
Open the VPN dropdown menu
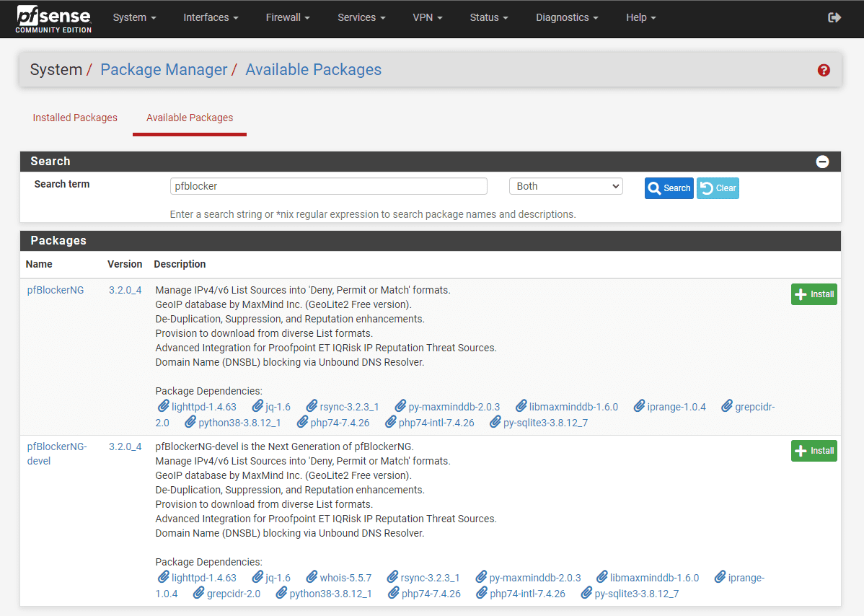point(428,17)
